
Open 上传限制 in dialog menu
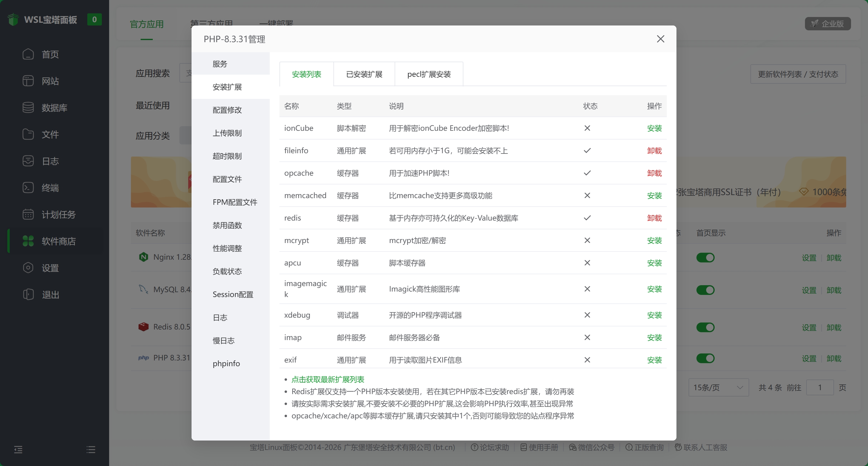230,133
